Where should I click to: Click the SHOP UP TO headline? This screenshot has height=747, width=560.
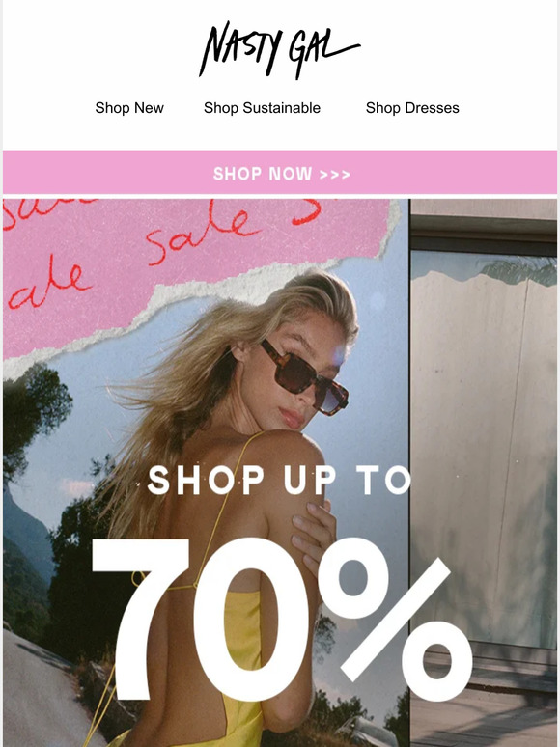pos(279,480)
